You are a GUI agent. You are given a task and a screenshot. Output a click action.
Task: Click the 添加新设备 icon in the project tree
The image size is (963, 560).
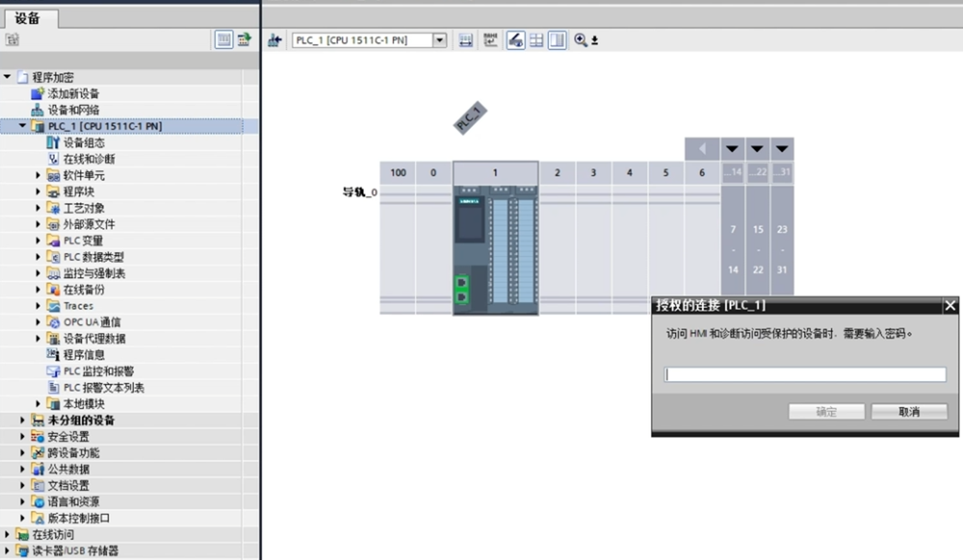[38, 93]
